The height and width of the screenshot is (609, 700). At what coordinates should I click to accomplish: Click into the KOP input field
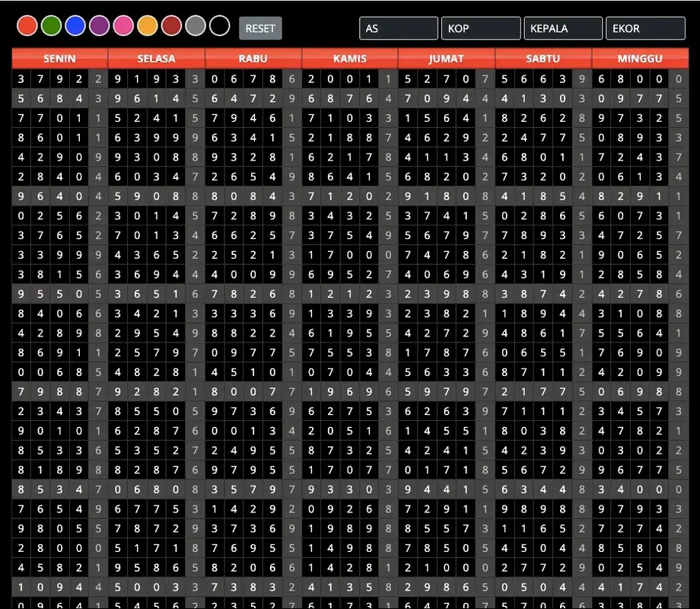480,28
